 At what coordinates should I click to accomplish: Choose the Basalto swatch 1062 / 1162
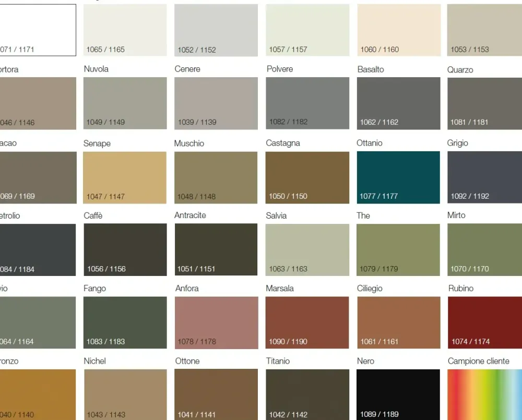[x=398, y=103]
